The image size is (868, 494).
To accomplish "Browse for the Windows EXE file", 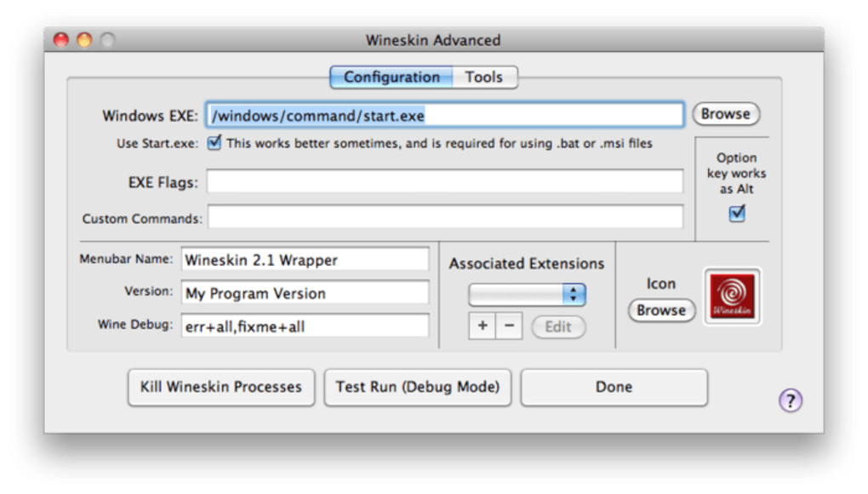I will pos(726,114).
